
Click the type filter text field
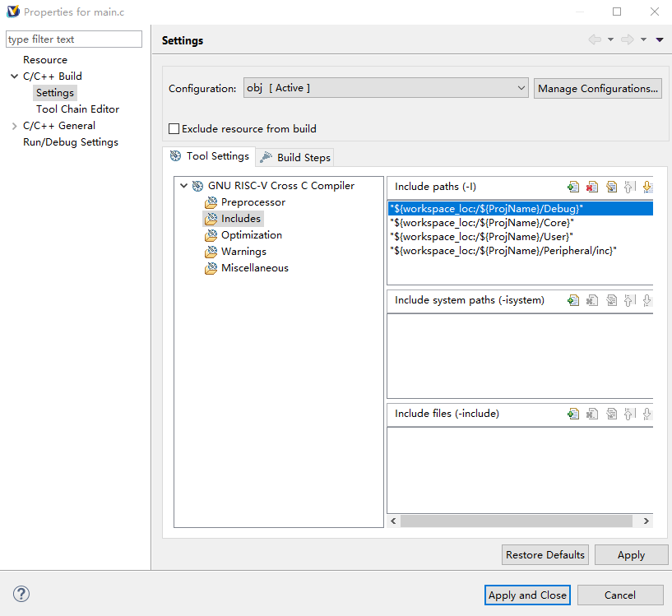click(74, 39)
